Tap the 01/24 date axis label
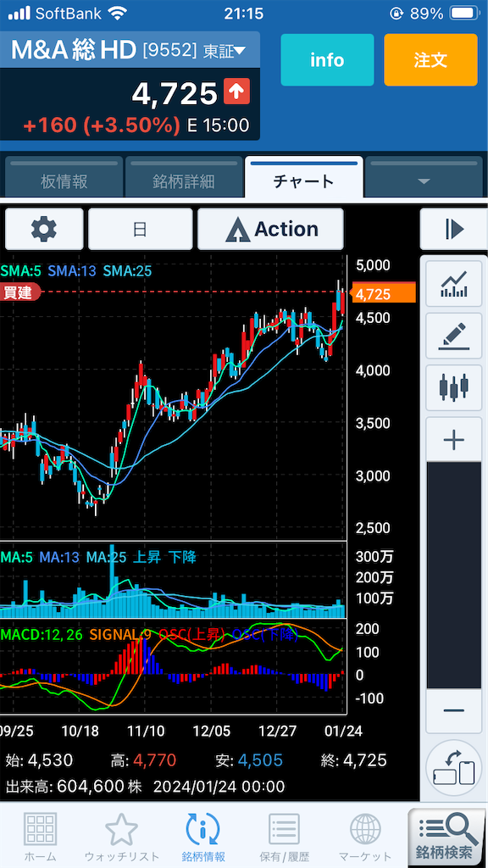This screenshot has height=868, width=488. [x=342, y=731]
